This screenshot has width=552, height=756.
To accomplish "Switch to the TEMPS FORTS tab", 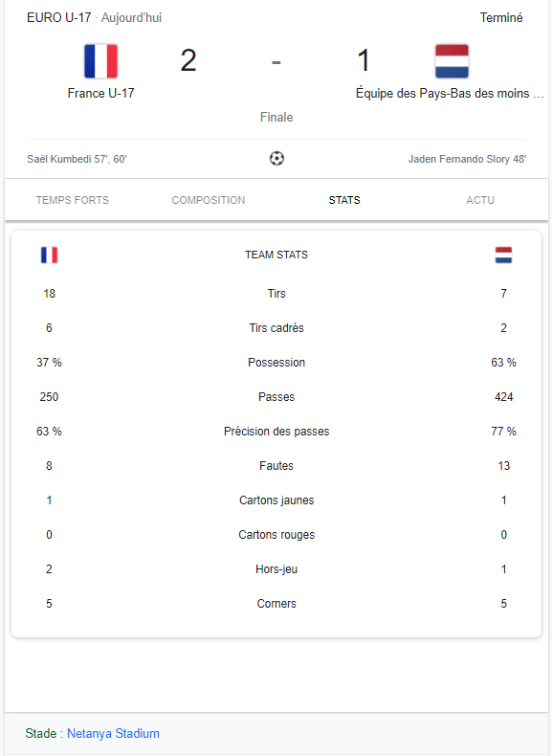I will coord(73,200).
